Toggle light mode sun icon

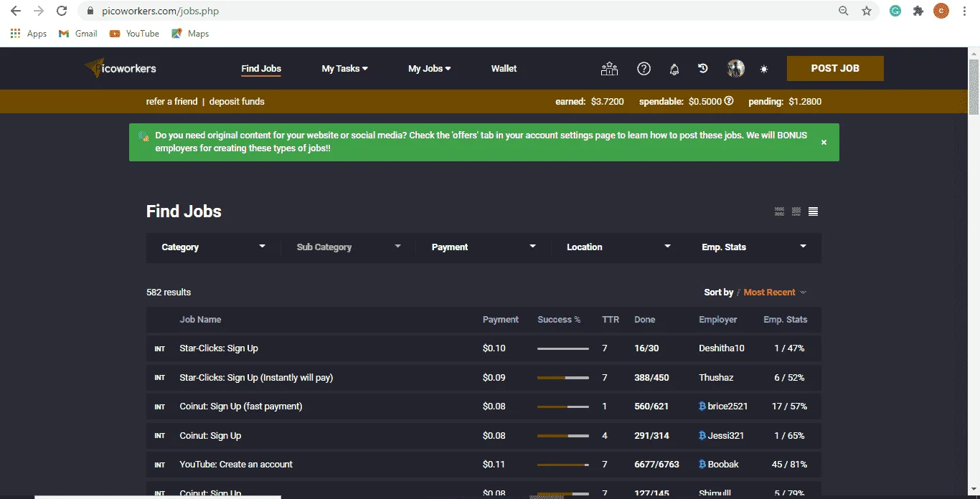point(764,70)
